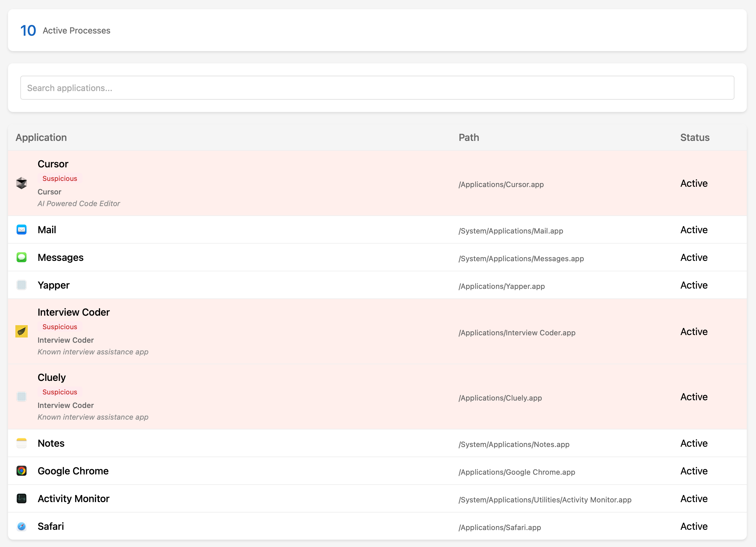Click the yellow Interview Coder icon
This screenshot has height=547, width=756.
tap(21, 331)
